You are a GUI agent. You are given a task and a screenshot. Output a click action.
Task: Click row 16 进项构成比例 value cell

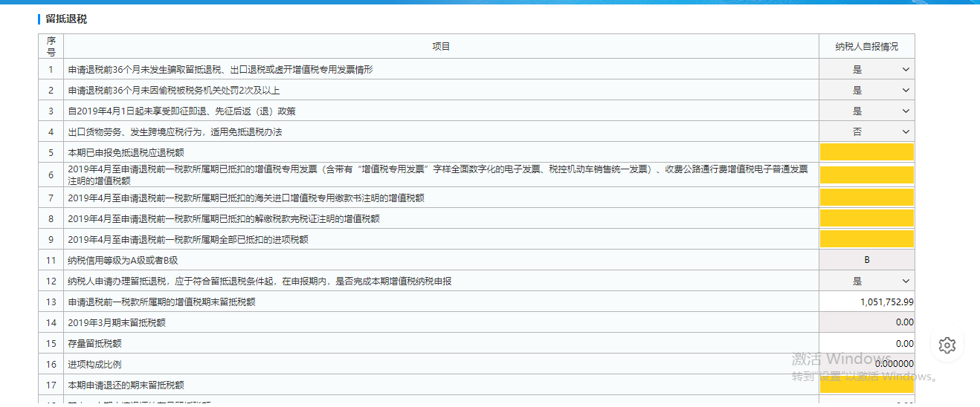click(867, 364)
